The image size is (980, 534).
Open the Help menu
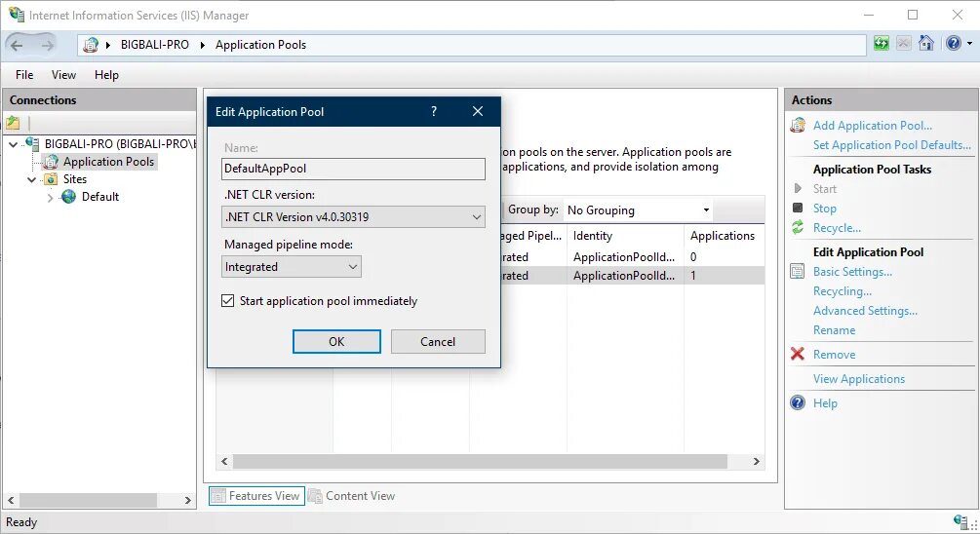(x=106, y=75)
